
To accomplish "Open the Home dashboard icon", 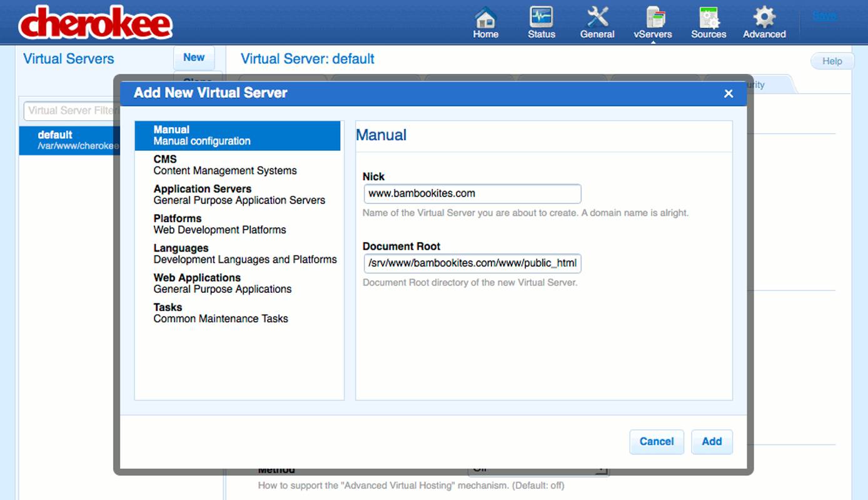I will point(485,22).
